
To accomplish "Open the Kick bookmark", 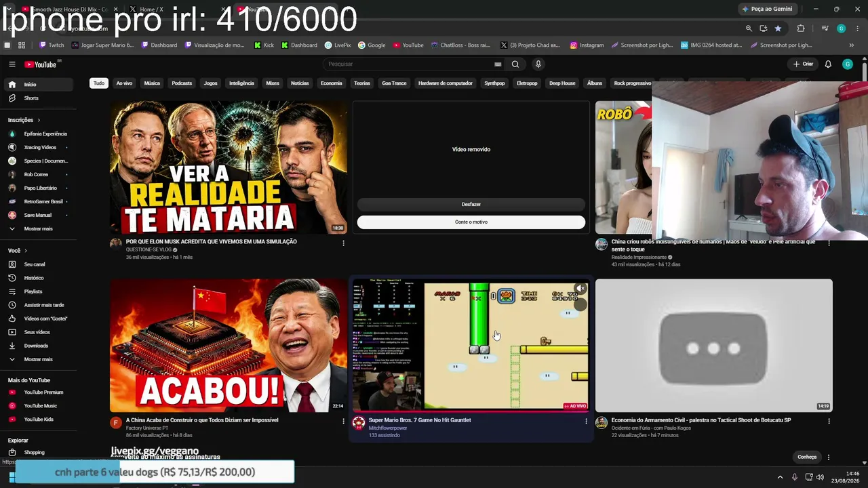I will tap(264, 45).
